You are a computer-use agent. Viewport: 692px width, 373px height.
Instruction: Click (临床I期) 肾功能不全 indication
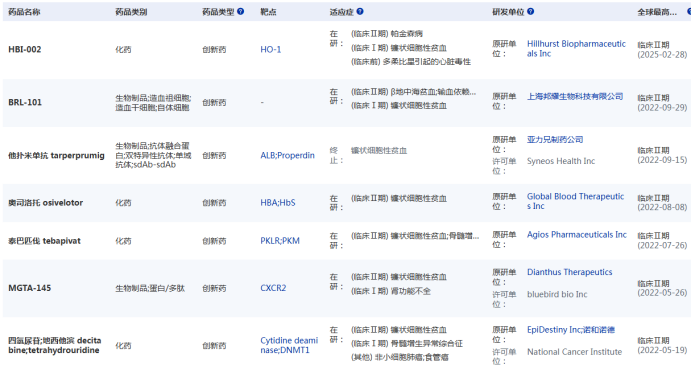pos(391,291)
